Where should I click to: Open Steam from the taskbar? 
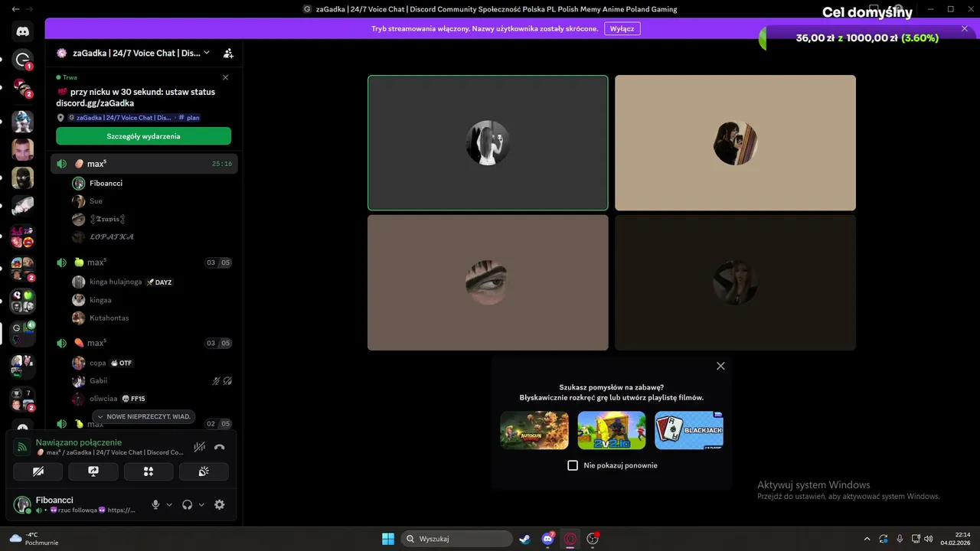coord(524,539)
